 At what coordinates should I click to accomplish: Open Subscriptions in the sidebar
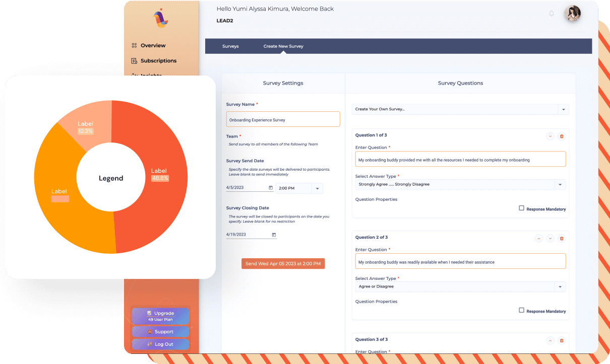[158, 61]
